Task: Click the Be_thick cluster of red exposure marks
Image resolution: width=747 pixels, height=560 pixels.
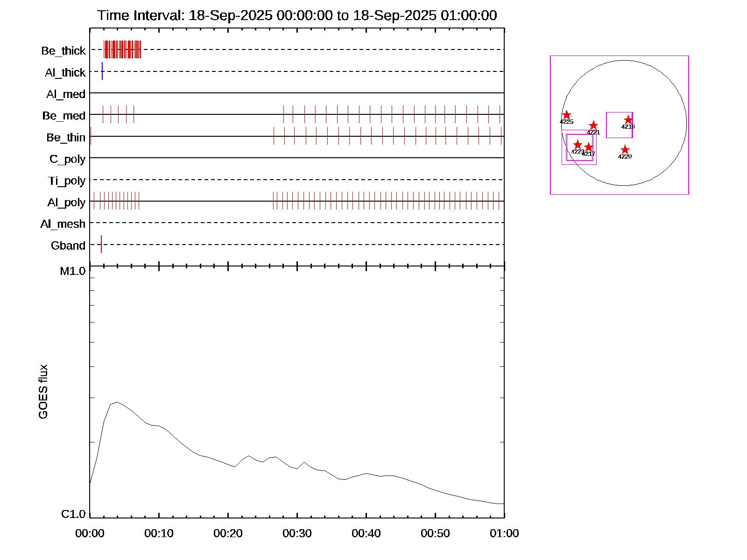Action: click(122, 49)
